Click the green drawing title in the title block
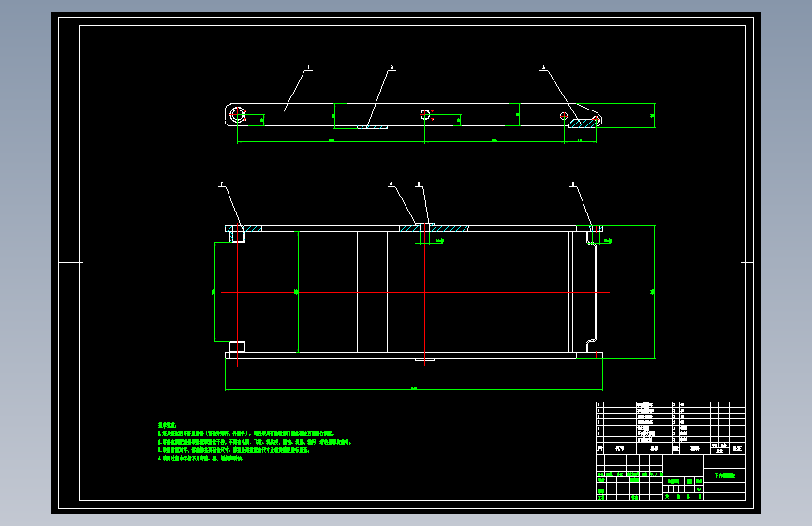This screenshot has height=526, width=812. click(725, 475)
